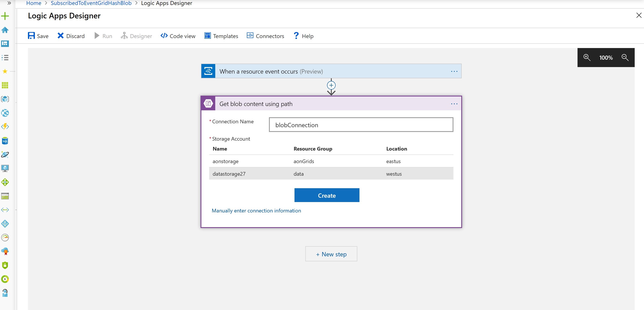This screenshot has height=310, width=644.
Task: Click Manually enter connection information link
Action: point(256,210)
